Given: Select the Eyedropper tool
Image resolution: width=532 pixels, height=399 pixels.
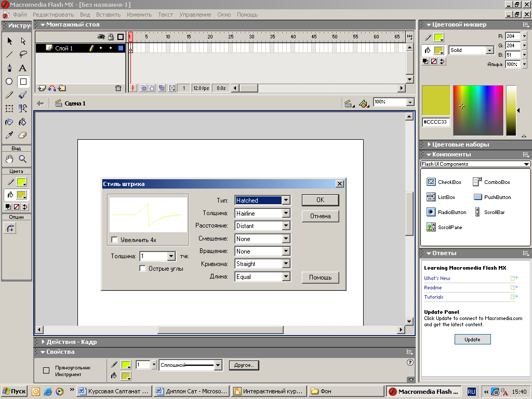Looking at the screenshot, I should (x=9, y=136).
